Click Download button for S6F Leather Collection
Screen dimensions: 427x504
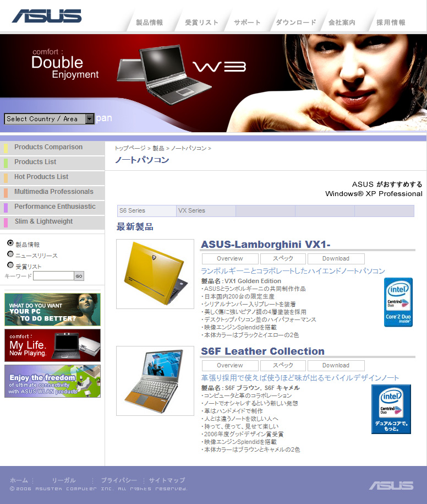[336, 365]
